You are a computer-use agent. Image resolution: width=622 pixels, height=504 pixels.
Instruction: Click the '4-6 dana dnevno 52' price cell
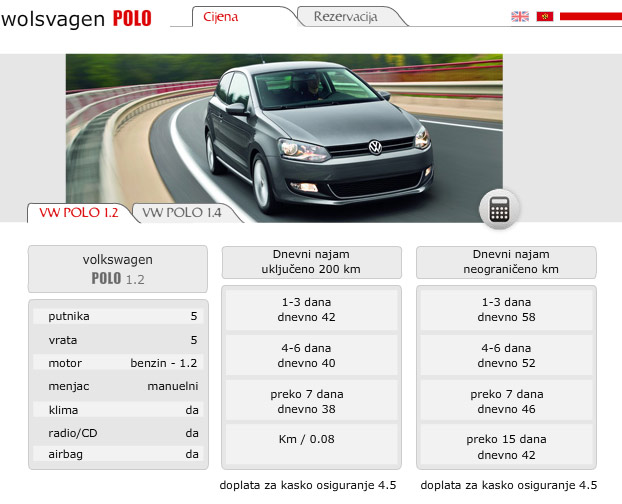tap(506, 356)
